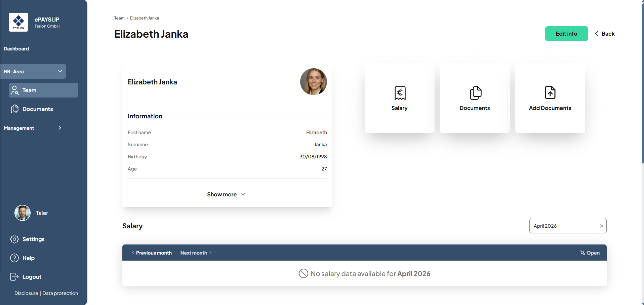Clear the April 2026 month field

click(x=601, y=226)
